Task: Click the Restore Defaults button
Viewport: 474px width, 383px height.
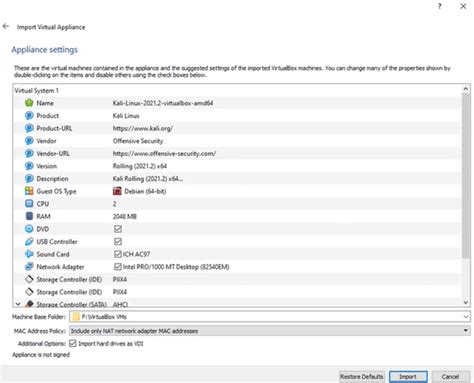Action: pyautogui.click(x=362, y=377)
